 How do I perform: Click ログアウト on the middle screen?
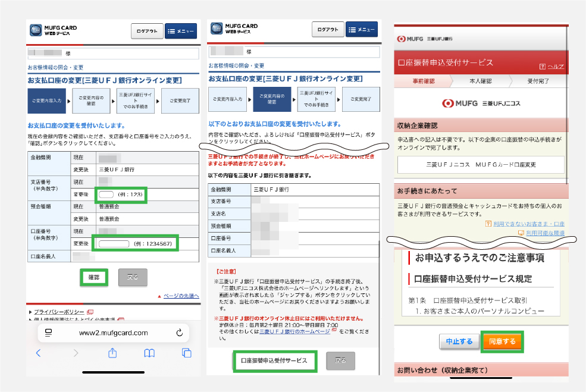point(328,29)
